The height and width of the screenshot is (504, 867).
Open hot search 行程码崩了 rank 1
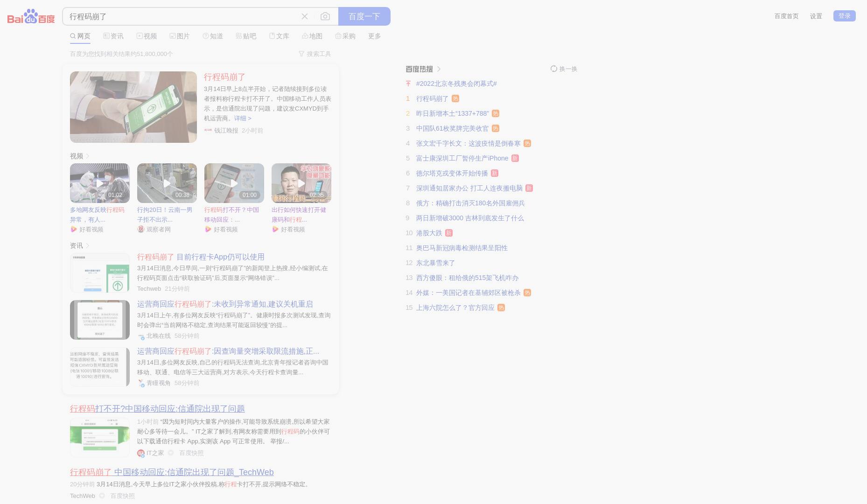(x=432, y=98)
